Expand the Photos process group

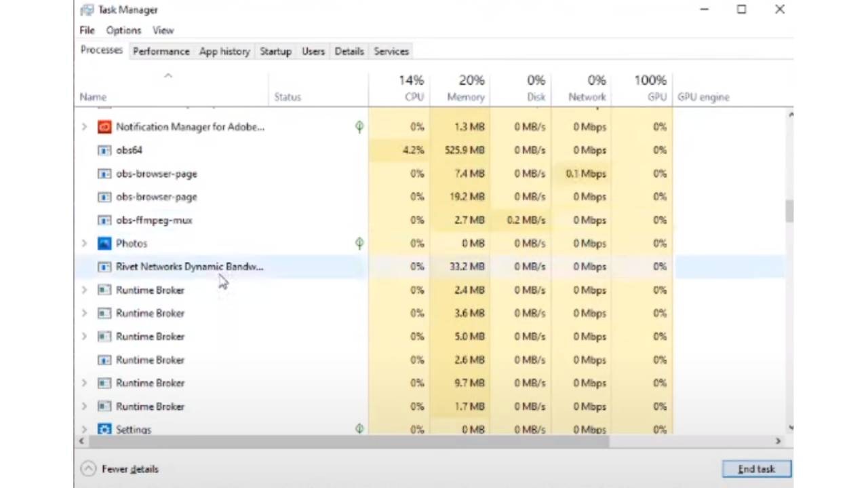coord(84,243)
